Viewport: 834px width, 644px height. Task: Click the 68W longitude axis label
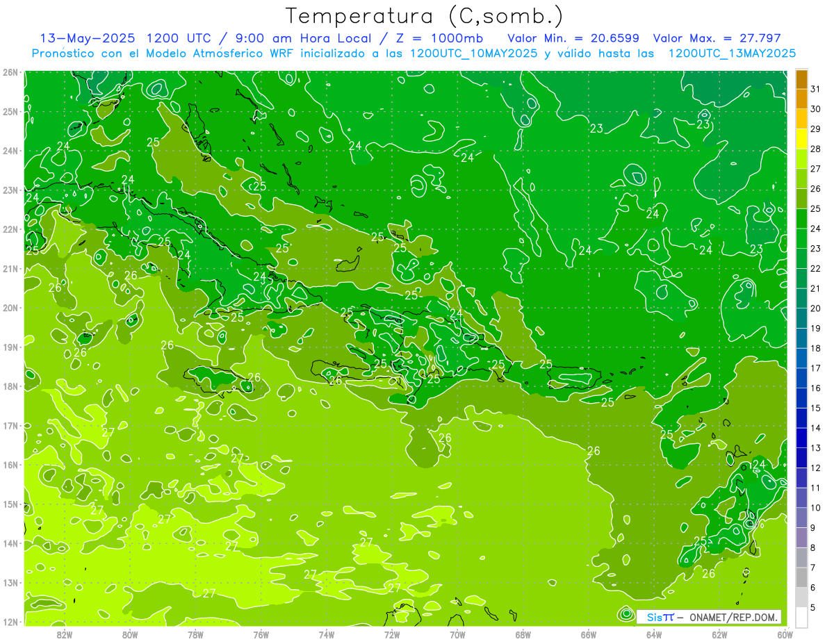[x=523, y=634]
